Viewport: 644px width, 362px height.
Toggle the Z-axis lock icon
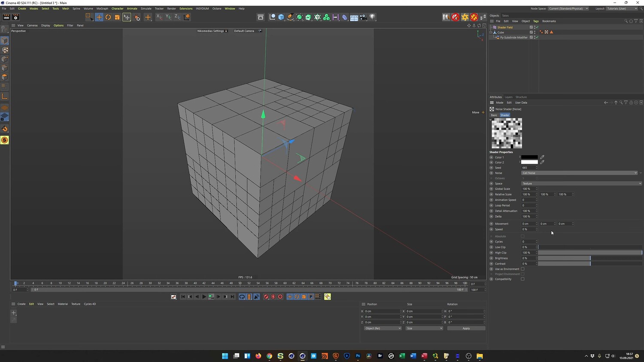point(177,17)
